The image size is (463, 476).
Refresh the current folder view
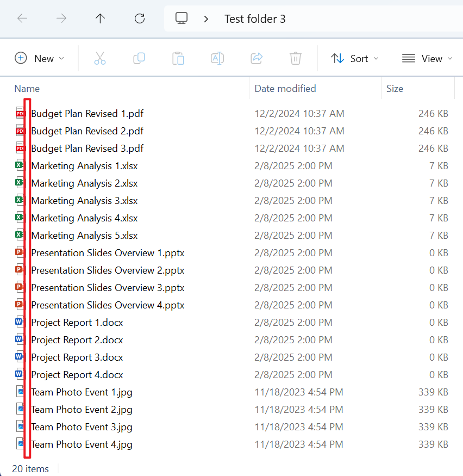pyautogui.click(x=140, y=18)
